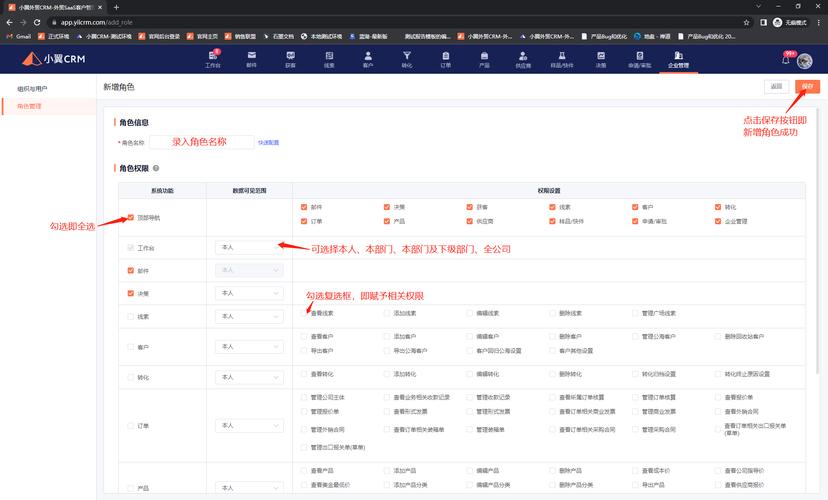Open the 申请/审批 approvals nav icon
The height and width of the screenshot is (500, 828).
point(639,59)
